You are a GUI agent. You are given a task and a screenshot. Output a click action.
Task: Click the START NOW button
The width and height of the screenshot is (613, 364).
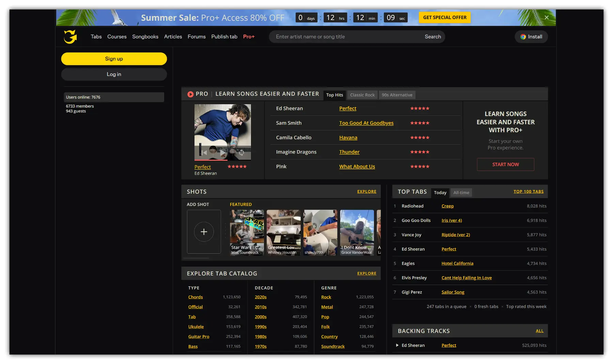(x=505, y=164)
